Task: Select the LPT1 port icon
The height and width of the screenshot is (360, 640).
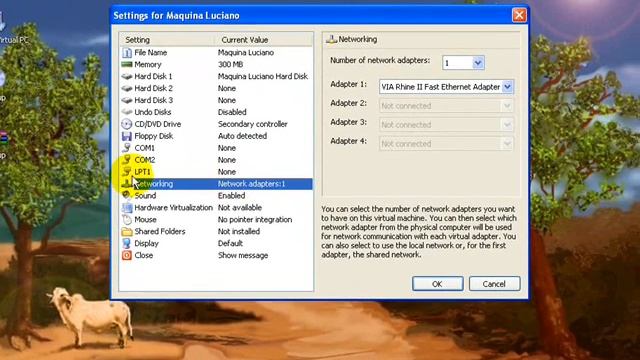Action: pyautogui.click(x=127, y=171)
